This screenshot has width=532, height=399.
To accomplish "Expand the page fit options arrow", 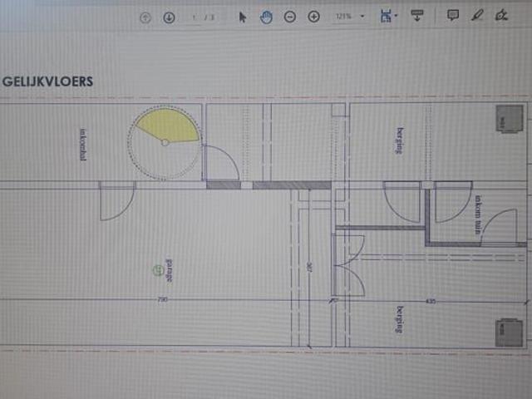I will (x=397, y=16).
